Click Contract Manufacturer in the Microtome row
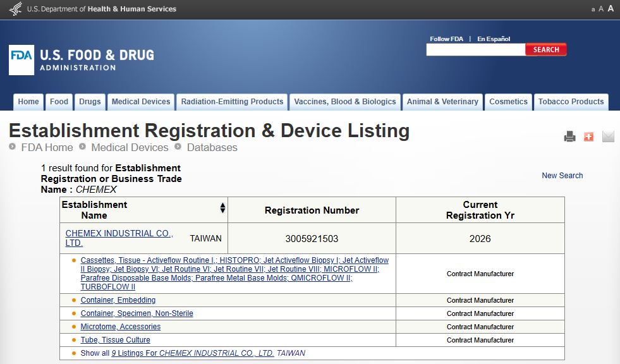 [x=480, y=327]
